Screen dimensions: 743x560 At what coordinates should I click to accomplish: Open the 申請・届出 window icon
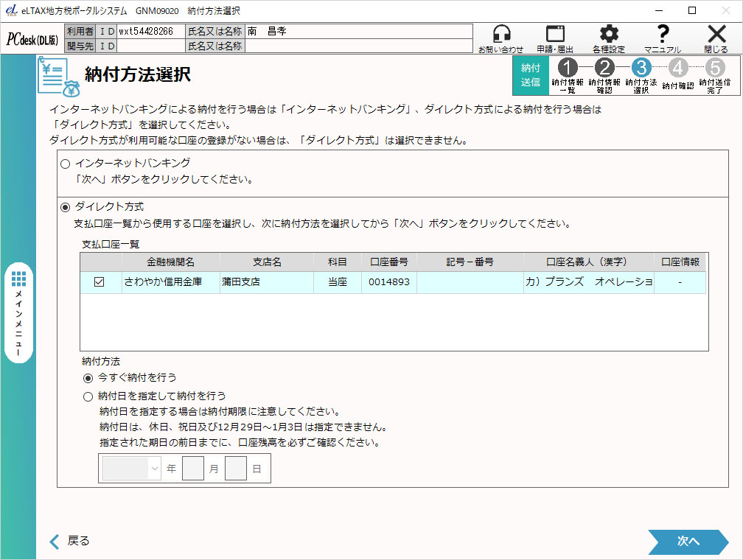click(555, 35)
